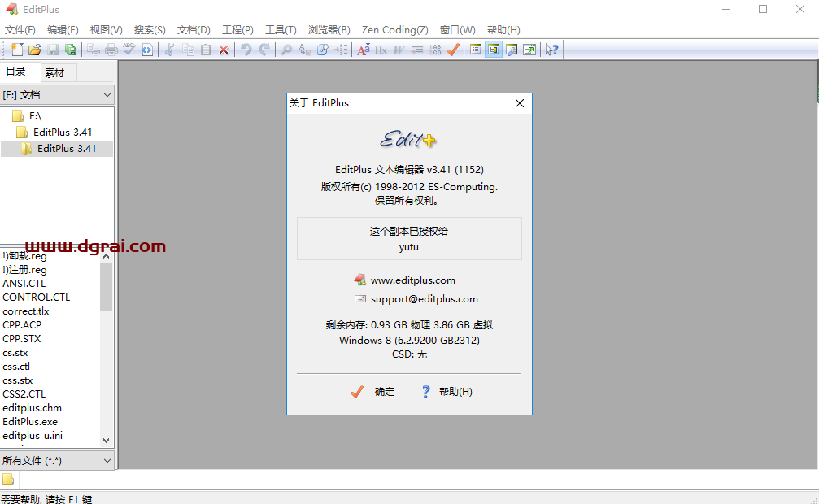
Task: Switch to the 素材 tab
Action: [56, 72]
